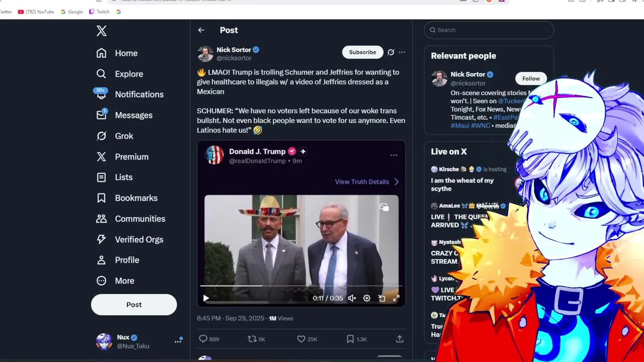The height and width of the screenshot is (362, 644).
Task: Bookmark the post with 1.3K bookmarks
Action: click(357, 339)
